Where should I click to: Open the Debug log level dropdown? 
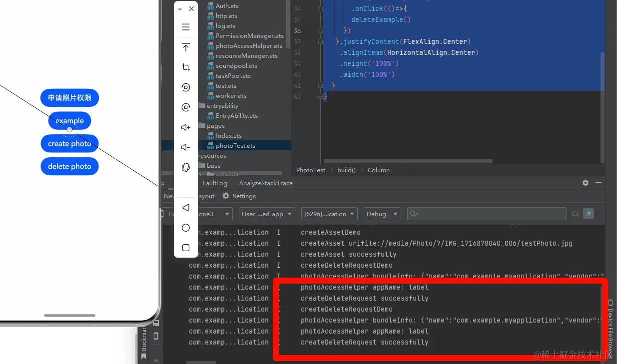click(x=382, y=214)
